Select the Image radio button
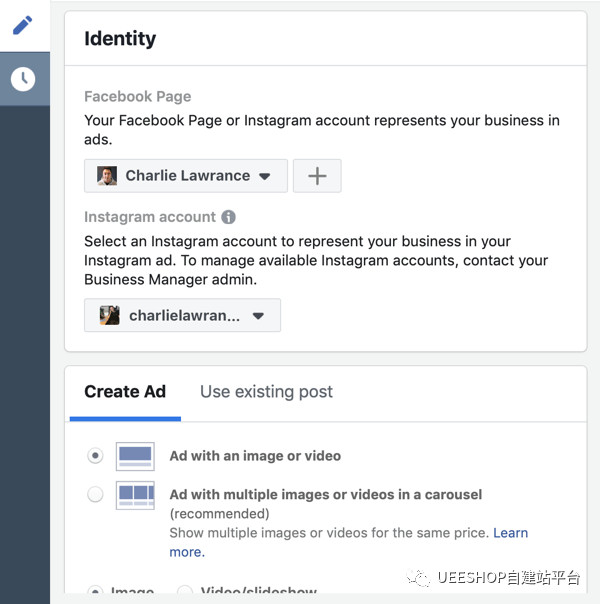Viewport: 600px width, 604px height. (95, 592)
